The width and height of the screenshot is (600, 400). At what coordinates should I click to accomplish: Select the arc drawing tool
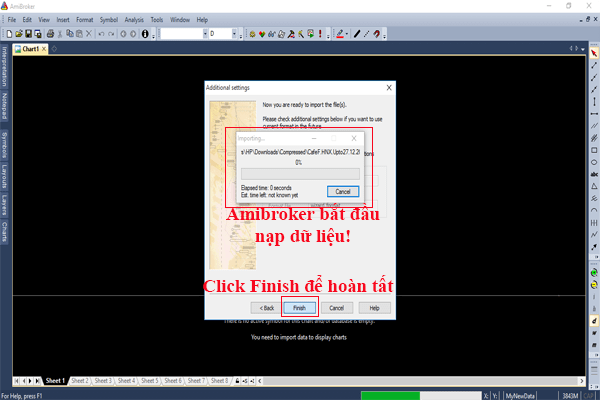tap(594, 210)
